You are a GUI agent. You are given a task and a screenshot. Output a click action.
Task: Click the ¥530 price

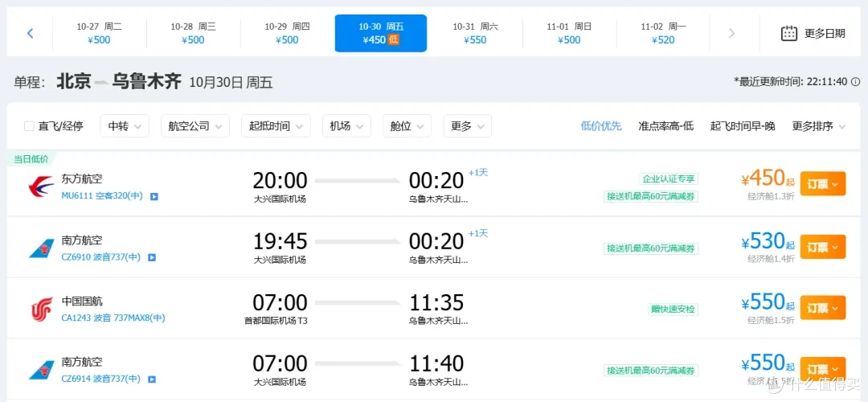tap(764, 242)
